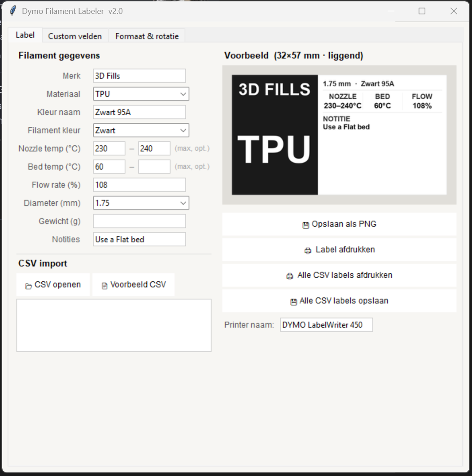The image size is (472, 476).
Task: Click the Kleur naam field with Zwart 95A
Action: click(140, 112)
